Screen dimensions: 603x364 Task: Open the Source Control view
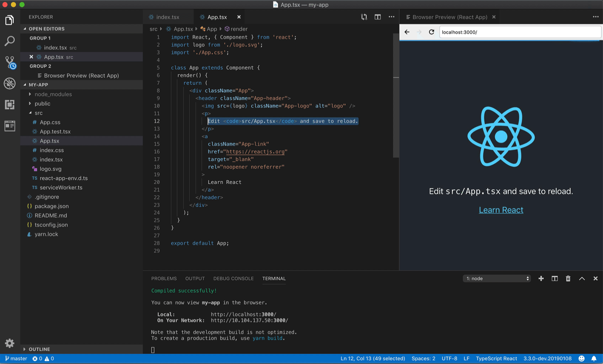(10, 62)
